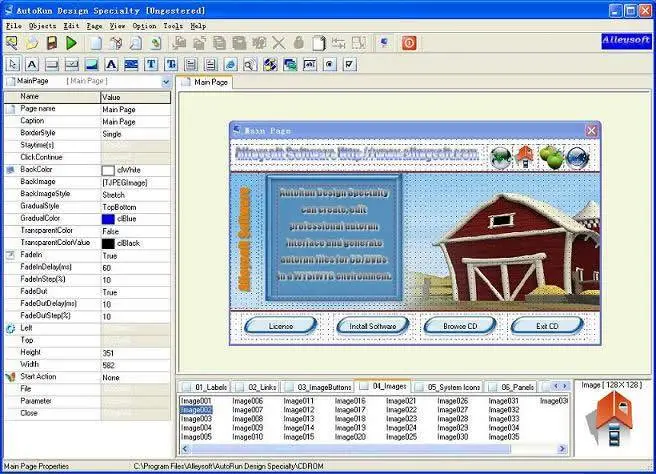Select the button object tool
The width and height of the screenshot is (656, 474).
tap(52, 64)
